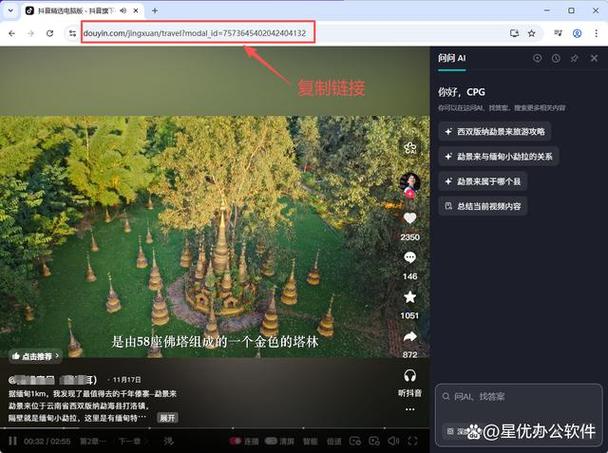Toggle the 连播 autoplay switch
Viewport: 608px width, 453px height.
click(x=236, y=441)
